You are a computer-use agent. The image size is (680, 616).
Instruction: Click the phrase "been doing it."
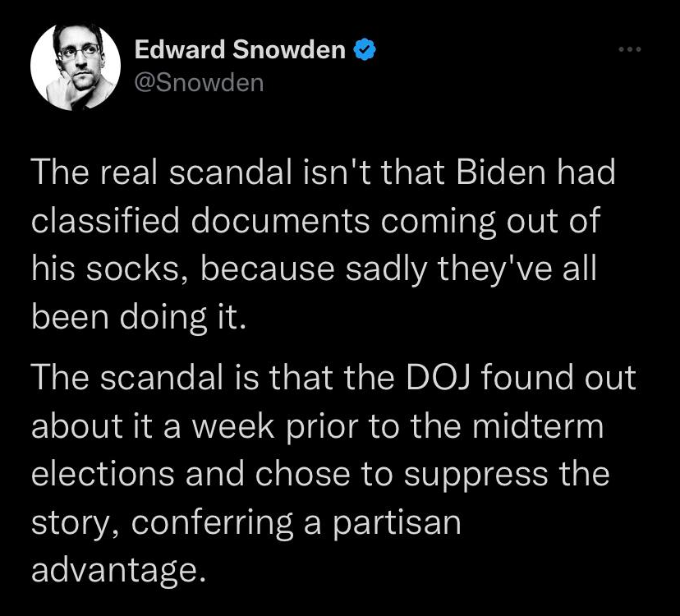click(138, 318)
